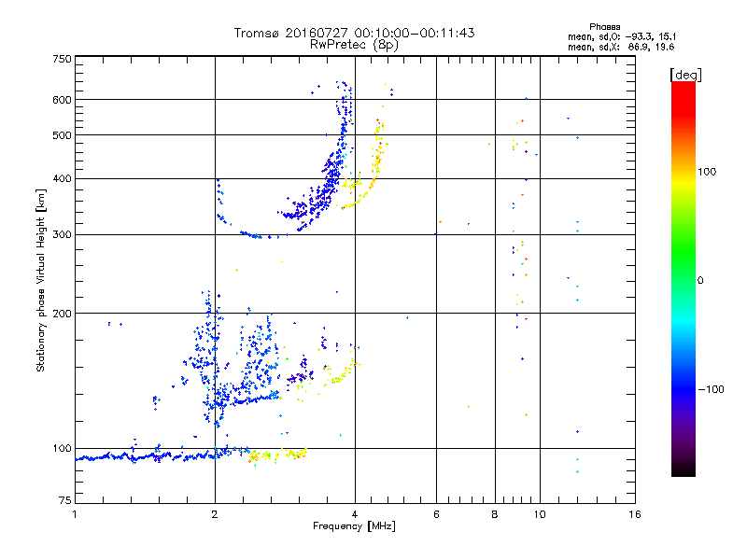Viewport: 747px width, 560px height.
Task: Click the x-axis tick label '2'
Action: [x=215, y=514]
